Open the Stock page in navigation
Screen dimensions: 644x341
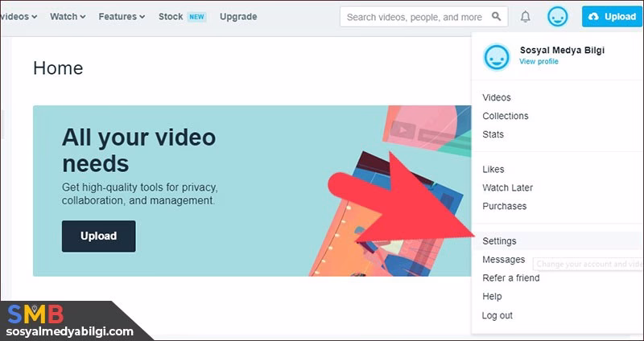coord(171,17)
